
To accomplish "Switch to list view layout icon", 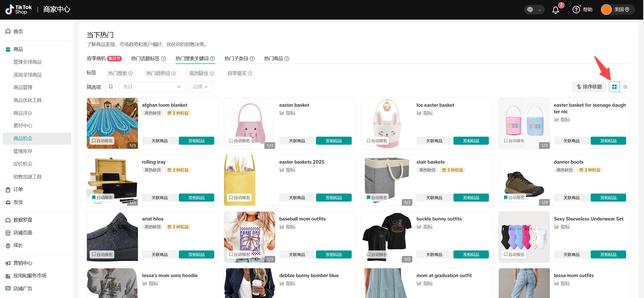I will coord(625,87).
